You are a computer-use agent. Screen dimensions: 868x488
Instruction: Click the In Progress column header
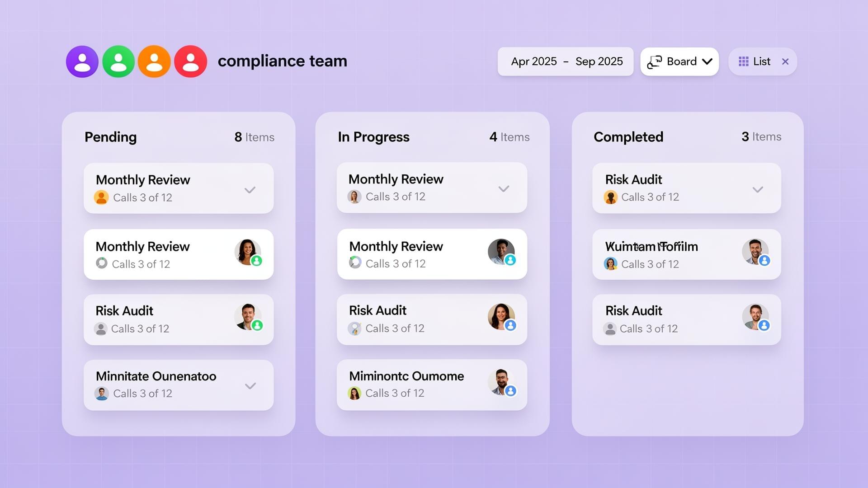point(373,137)
